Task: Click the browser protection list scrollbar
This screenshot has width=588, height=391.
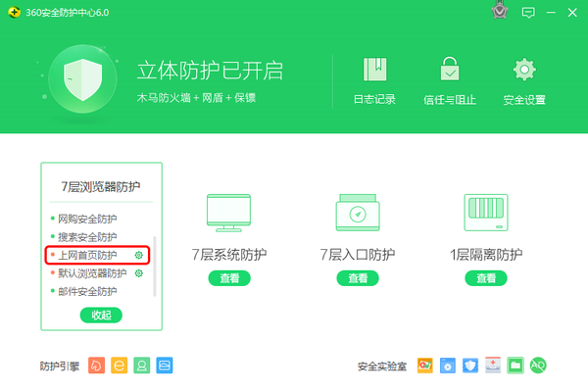Action: click(155, 267)
